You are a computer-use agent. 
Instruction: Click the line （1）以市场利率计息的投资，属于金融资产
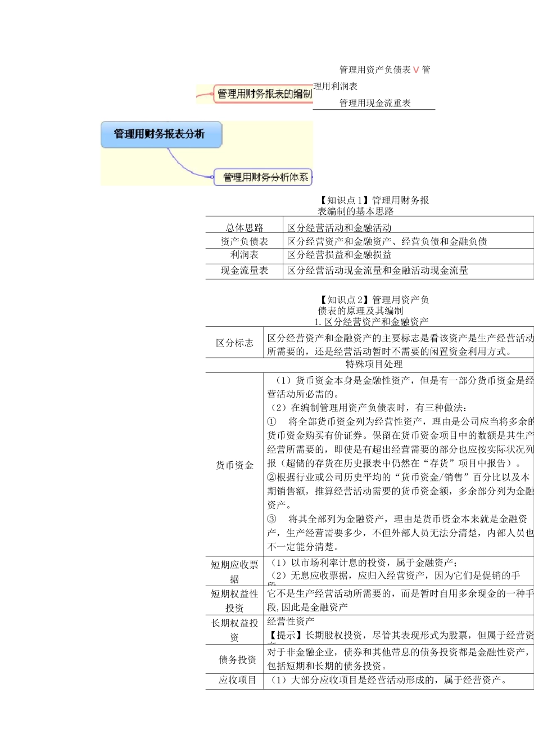click(x=363, y=562)
